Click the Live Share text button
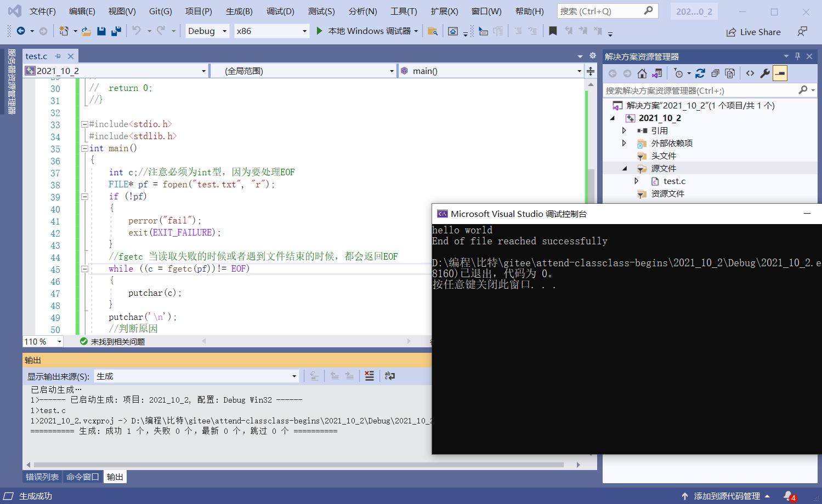The width and height of the screenshot is (822, 504). pos(760,32)
